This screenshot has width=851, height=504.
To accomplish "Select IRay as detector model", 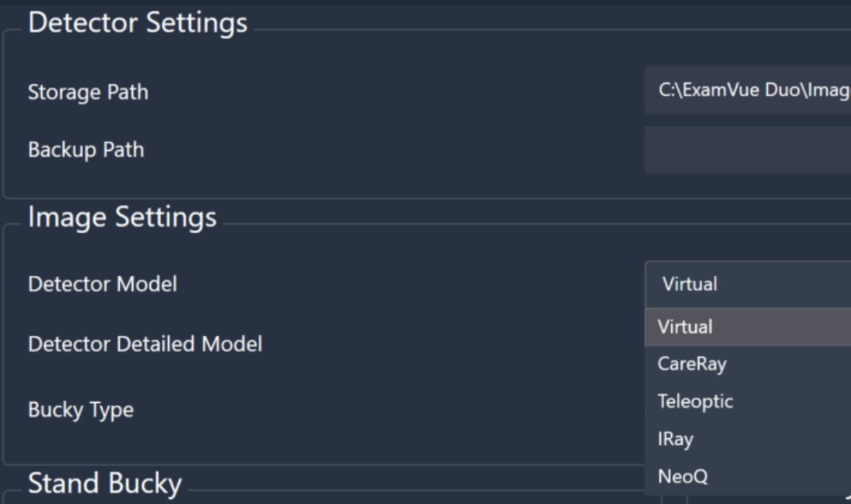I will coord(747,439).
